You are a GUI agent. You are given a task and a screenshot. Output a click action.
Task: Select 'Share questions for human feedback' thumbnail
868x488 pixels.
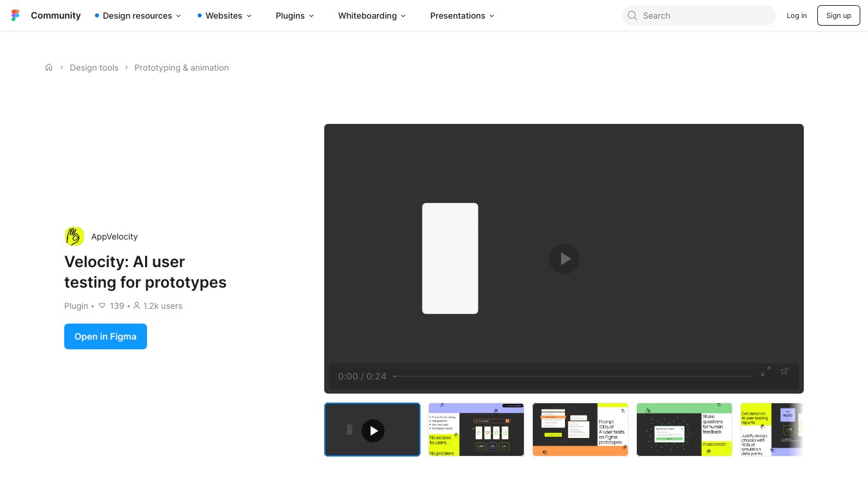click(x=684, y=430)
